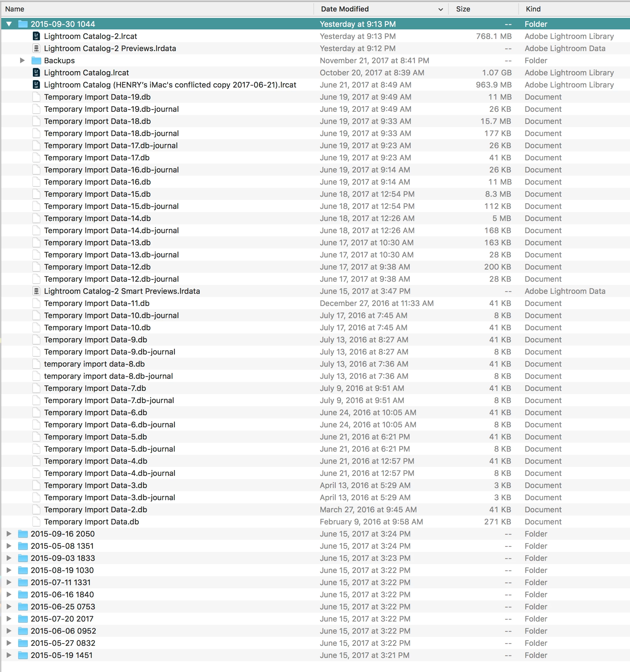Click the Smart Previews.lrdata file icon

pos(36,291)
